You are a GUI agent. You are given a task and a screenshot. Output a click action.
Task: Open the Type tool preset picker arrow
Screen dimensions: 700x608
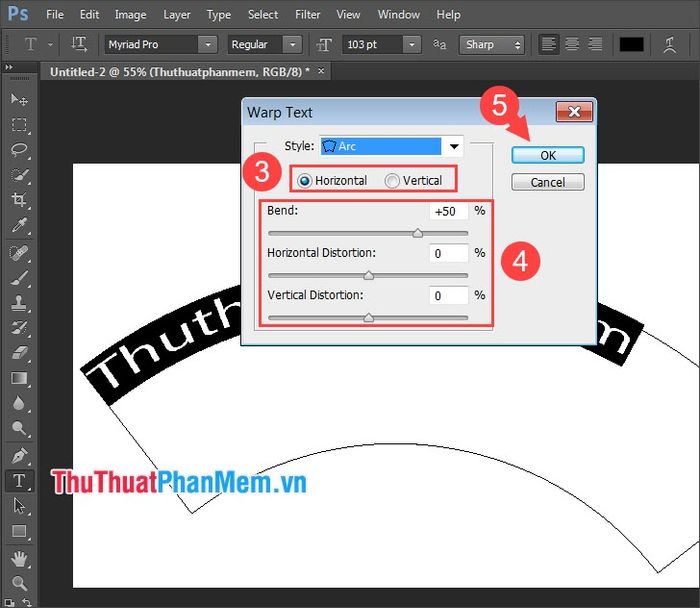click(x=50, y=45)
